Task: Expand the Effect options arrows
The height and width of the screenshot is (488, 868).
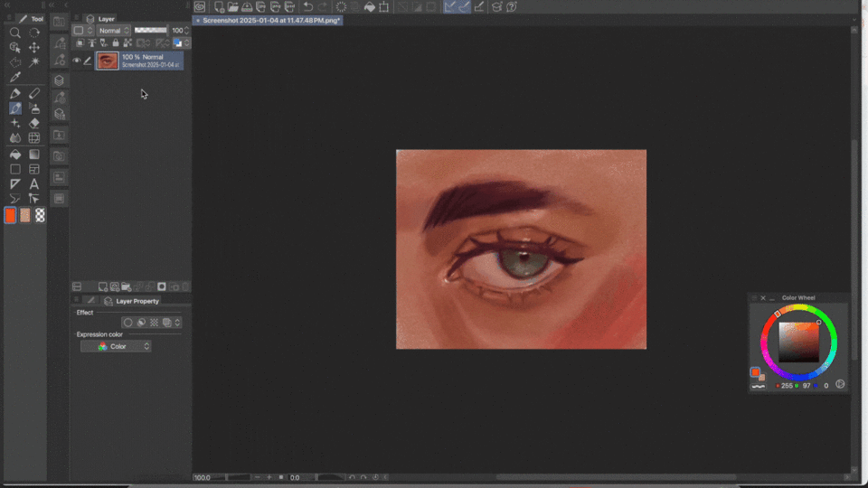Action: click(x=177, y=323)
